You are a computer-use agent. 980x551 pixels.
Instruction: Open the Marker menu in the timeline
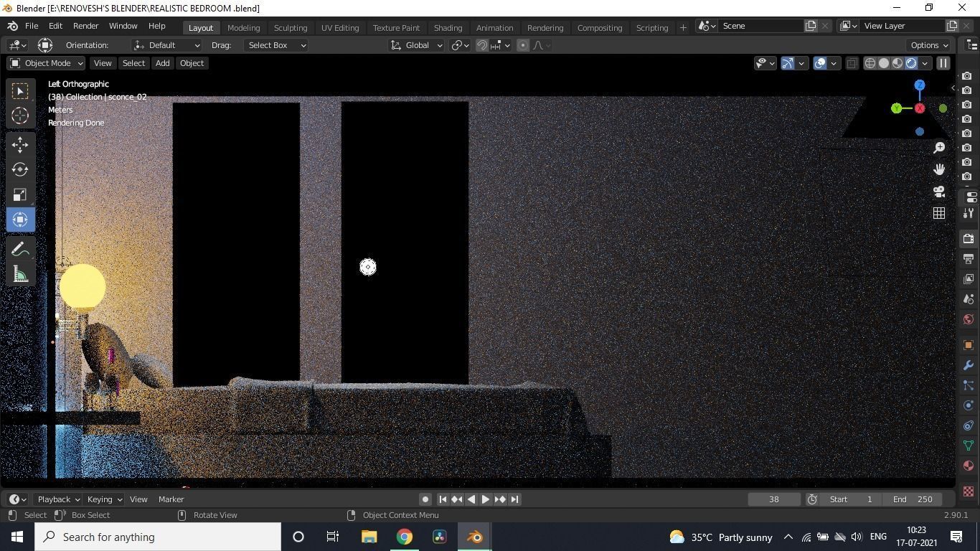click(x=171, y=499)
